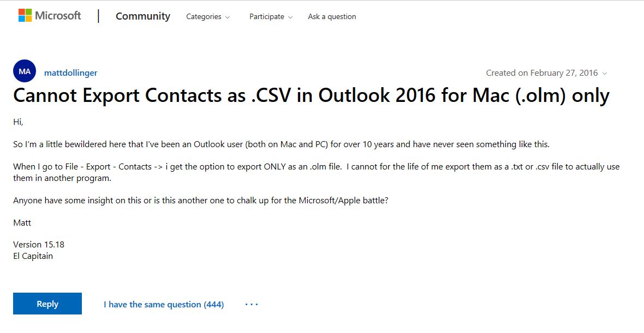This screenshot has width=644, height=333.
Task: Toggle post details via date chevron
Action: pyautogui.click(x=605, y=73)
